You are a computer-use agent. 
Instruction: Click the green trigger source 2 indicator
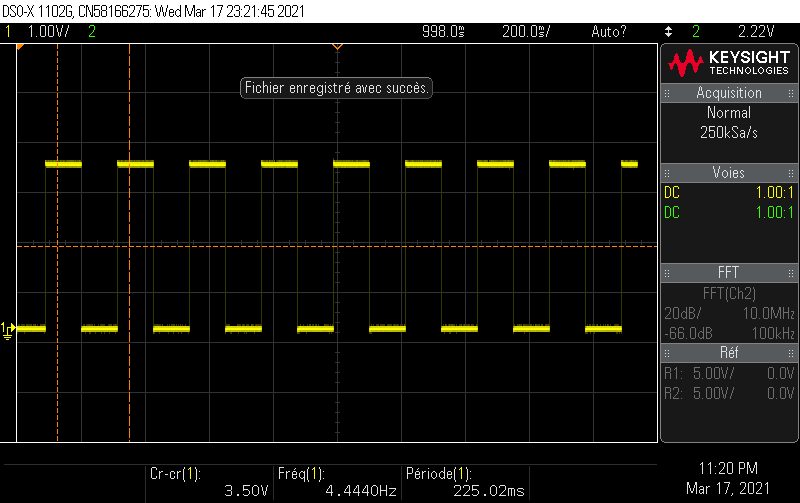coord(695,32)
